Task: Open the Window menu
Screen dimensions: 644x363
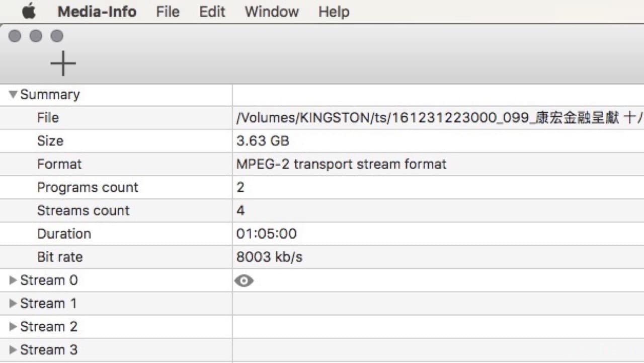Action: (272, 12)
